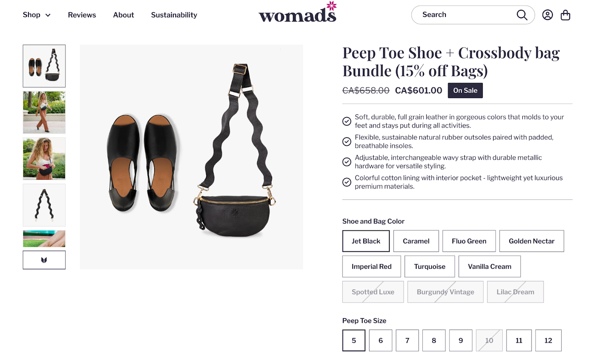Select Caramel shoe and bag color
615x364 pixels.
pyautogui.click(x=416, y=241)
